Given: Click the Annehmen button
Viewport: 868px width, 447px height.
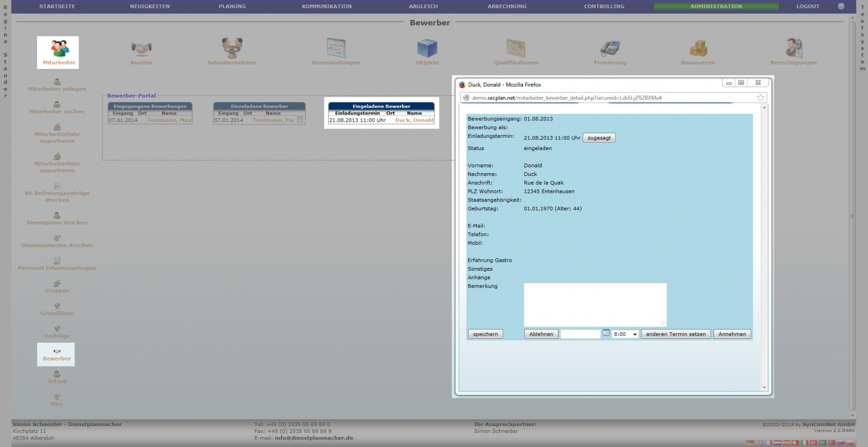Looking at the screenshot, I should point(733,334).
